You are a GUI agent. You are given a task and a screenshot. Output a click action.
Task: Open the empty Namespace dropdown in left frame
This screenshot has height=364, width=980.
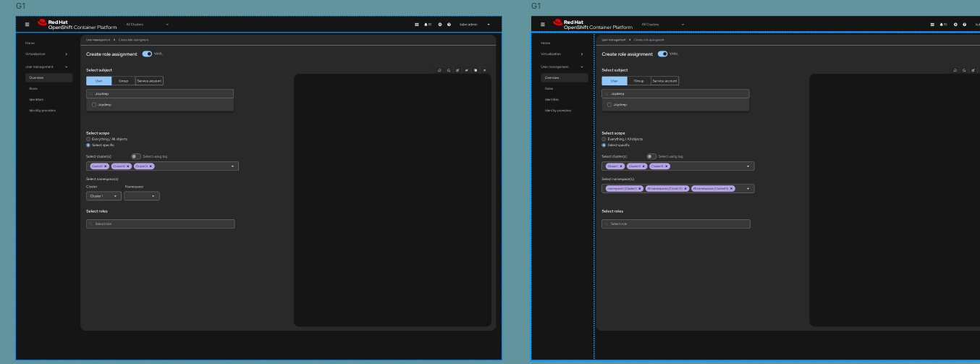pyautogui.click(x=141, y=196)
